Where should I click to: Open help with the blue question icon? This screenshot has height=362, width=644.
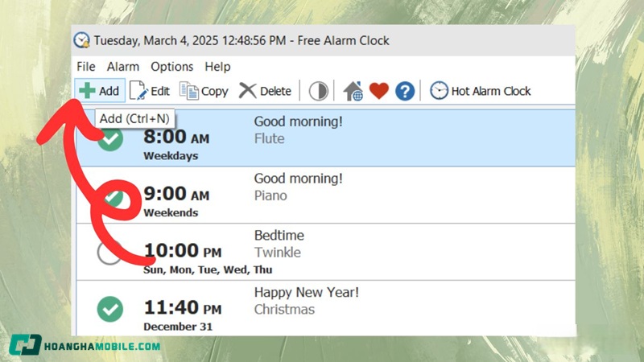(x=405, y=91)
